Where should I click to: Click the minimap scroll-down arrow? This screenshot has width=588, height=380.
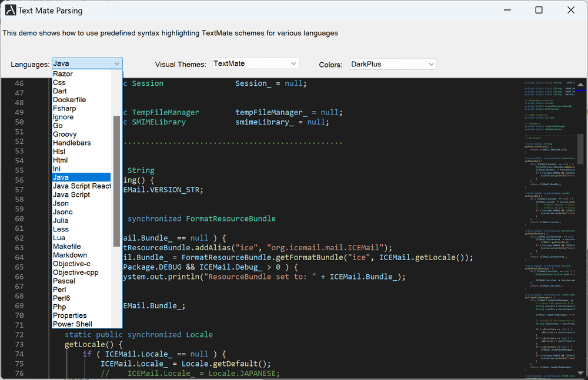coord(580,372)
